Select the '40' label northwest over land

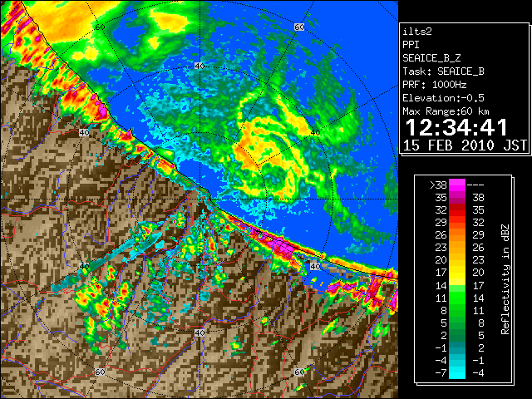tap(84, 133)
